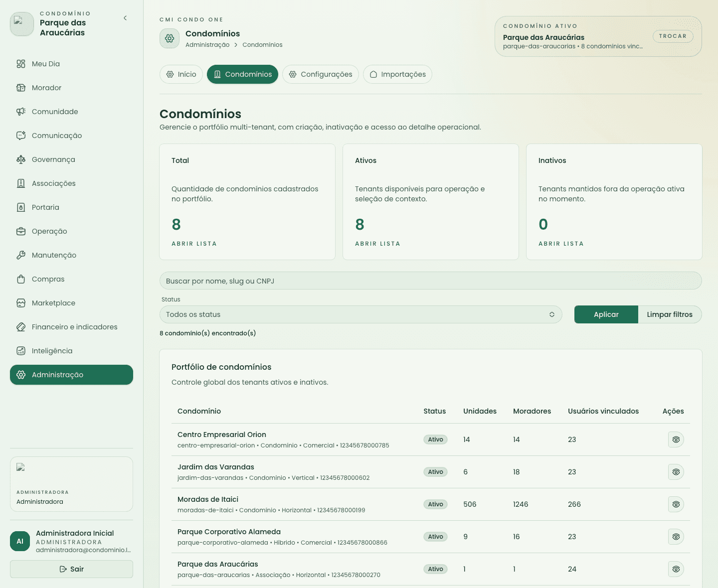This screenshot has width=718, height=588.
Task: Open list under Total card
Action: 194,244
